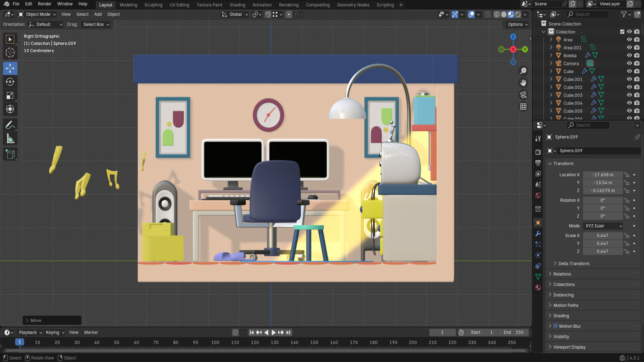This screenshot has width=644, height=362.
Task: Select the Rotate tool in toolbar
Action: click(x=10, y=82)
